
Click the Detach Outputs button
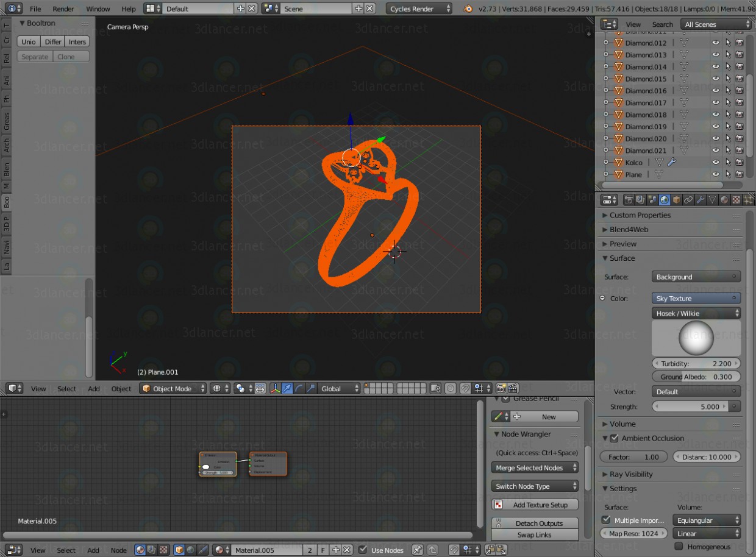pos(535,523)
